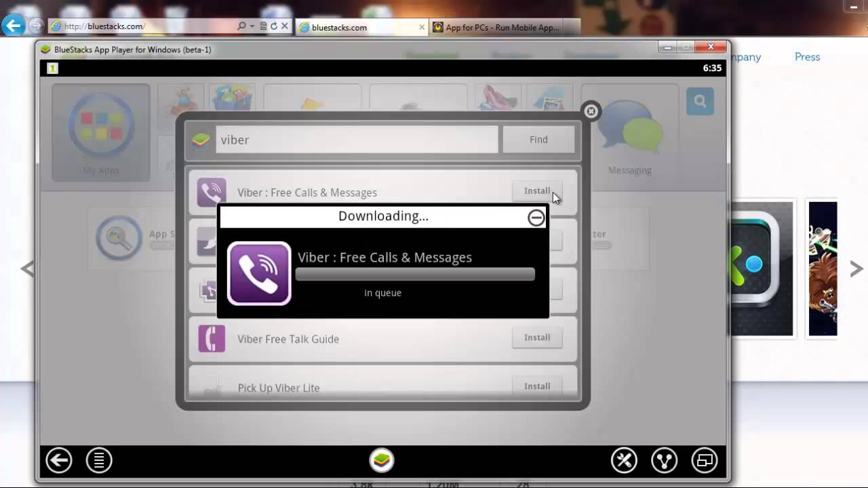Click the Viber Free Talk Guide icon

point(212,338)
